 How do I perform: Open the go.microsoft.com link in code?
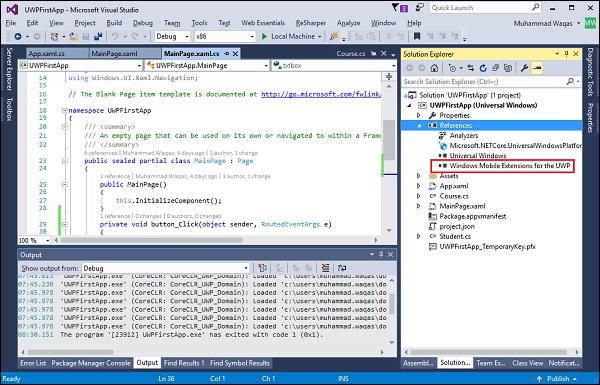(x=321, y=94)
